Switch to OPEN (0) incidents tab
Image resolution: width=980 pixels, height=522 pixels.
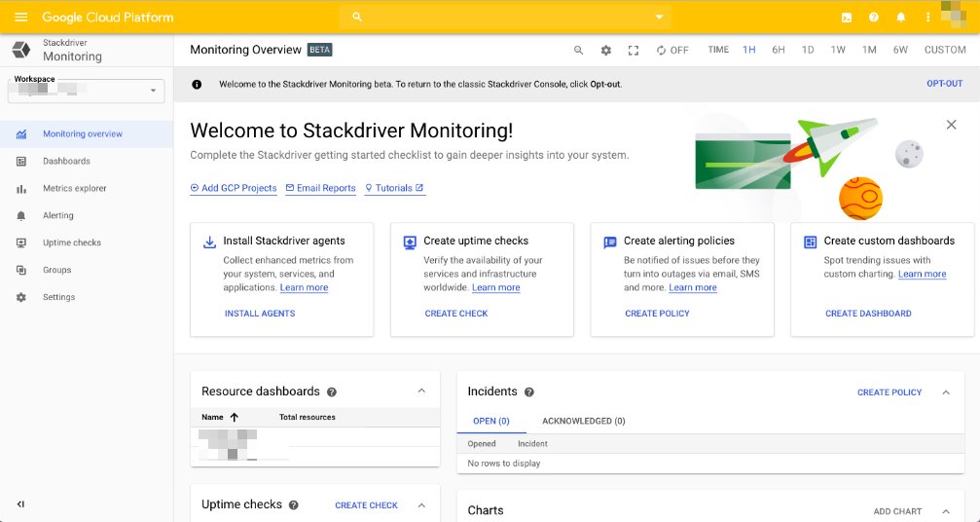click(x=491, y=421)
